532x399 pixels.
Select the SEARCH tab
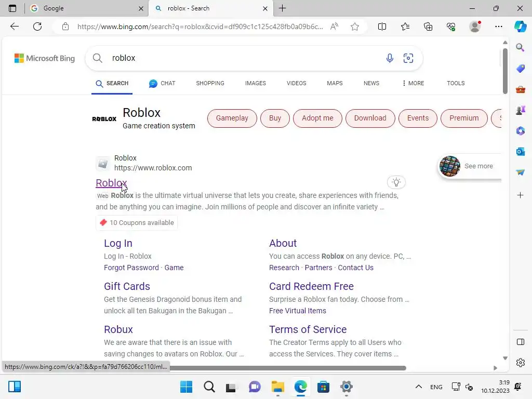point(112,84)
